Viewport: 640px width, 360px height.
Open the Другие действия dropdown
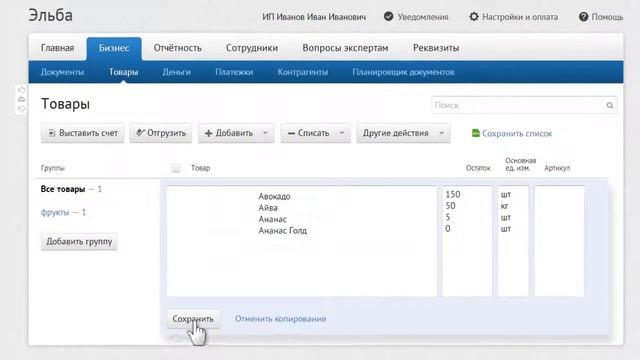[403, 133]
